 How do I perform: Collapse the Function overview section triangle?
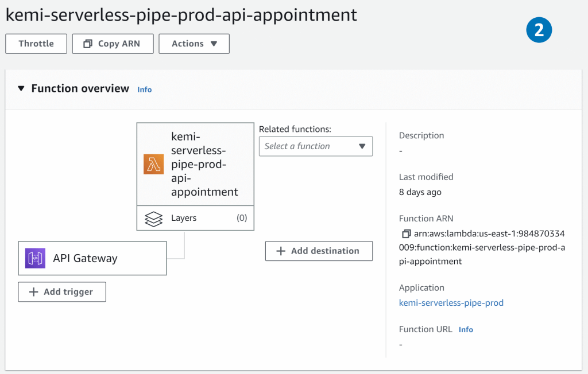coord(21,89)
